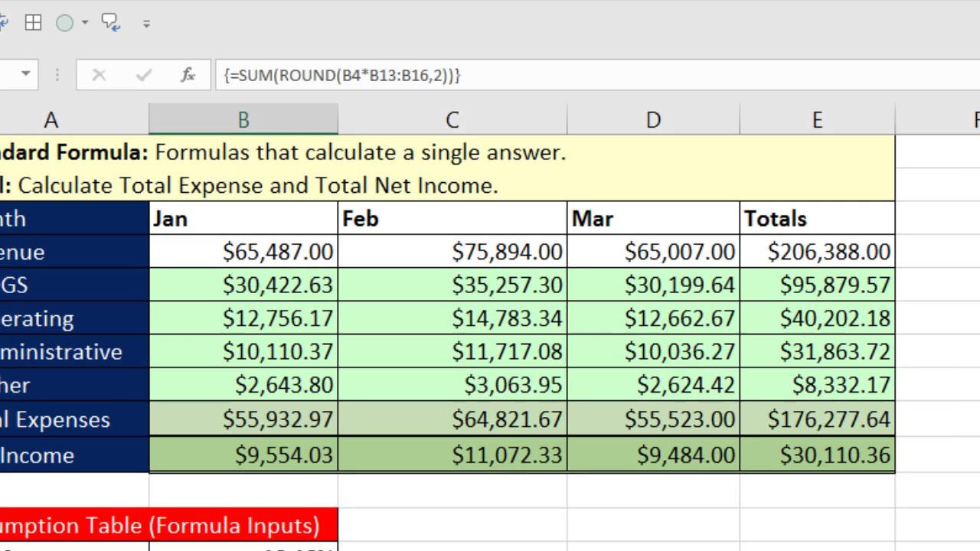
Task: Click the formula bar containing SUM(ROUND formula
Action: coord(597,75)
